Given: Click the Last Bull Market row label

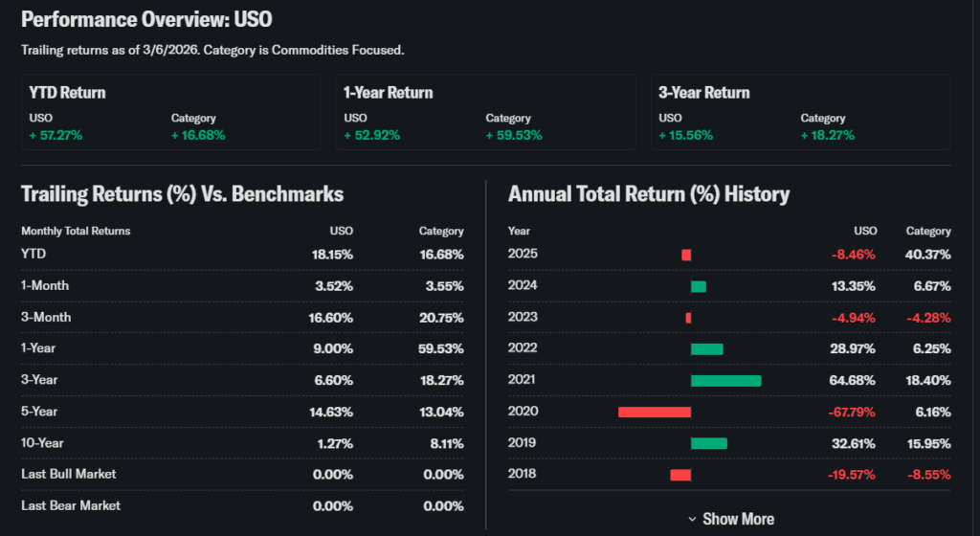Looking at the screenshot, I should (70, 475).
